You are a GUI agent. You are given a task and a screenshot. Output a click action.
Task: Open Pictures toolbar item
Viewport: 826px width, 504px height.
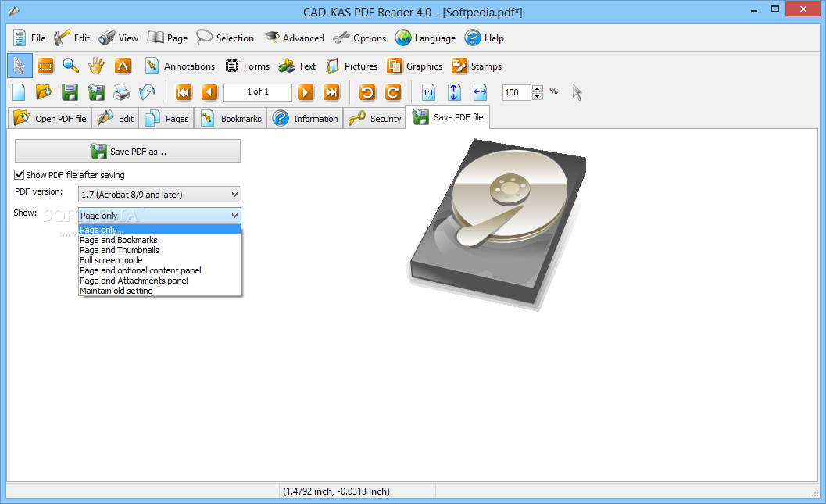352,66
